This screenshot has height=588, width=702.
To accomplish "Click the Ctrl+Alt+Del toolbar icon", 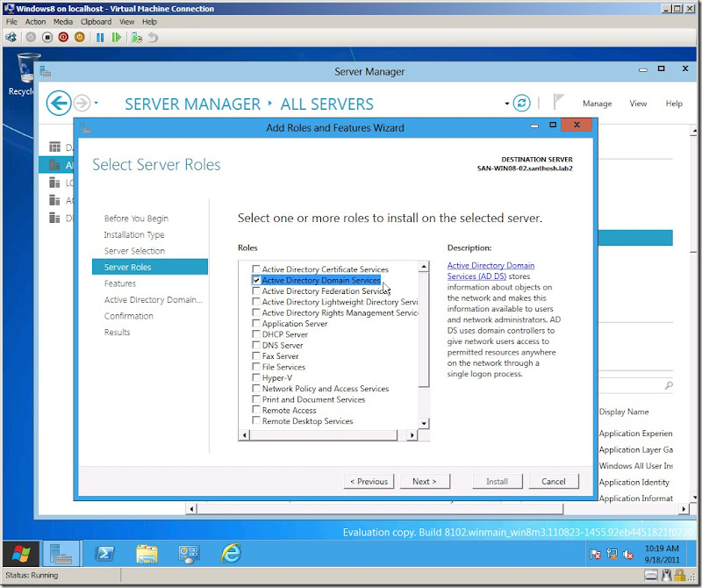I will tap(11, 38).
